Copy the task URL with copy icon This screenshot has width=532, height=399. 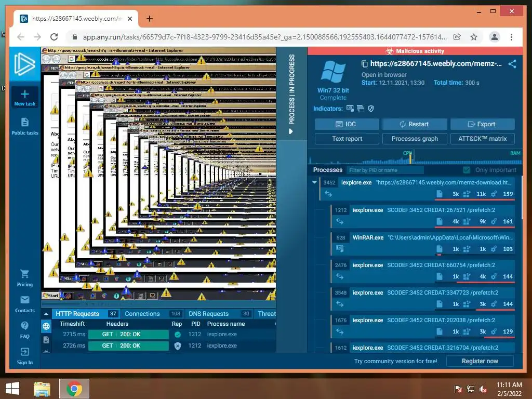click(364, 64)
